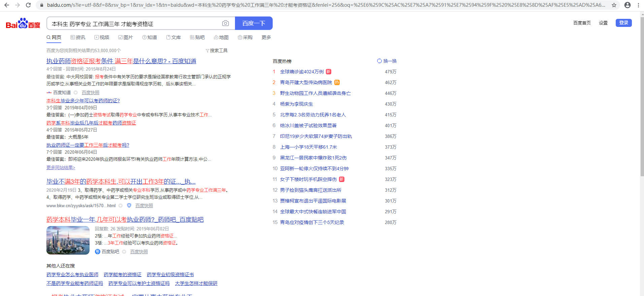This screenshot has height=296, width=644.
Task: Click the 新 badge beside 女子下楼时玩手机踩空摔伤
Action: pos(342,179)
